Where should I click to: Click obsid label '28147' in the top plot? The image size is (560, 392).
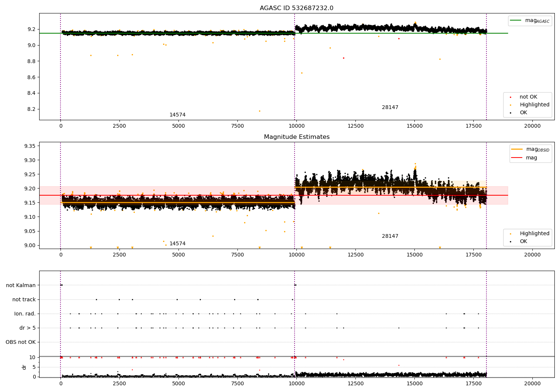click(x=390, y=108)
